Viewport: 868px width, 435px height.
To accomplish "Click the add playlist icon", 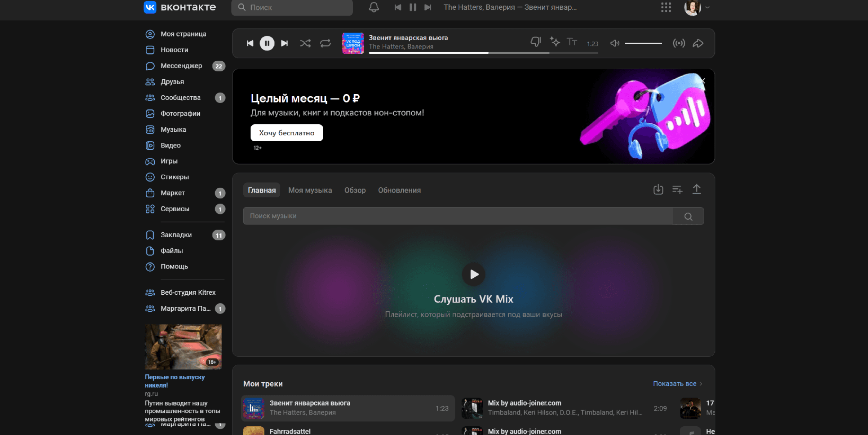I will [x=677, y=190].
